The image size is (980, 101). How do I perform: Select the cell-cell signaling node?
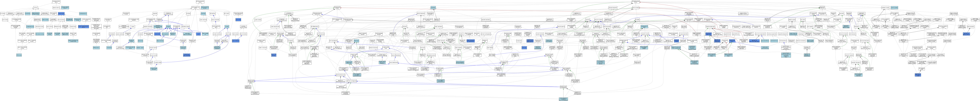pyautogui.click(x=561, y=27)
